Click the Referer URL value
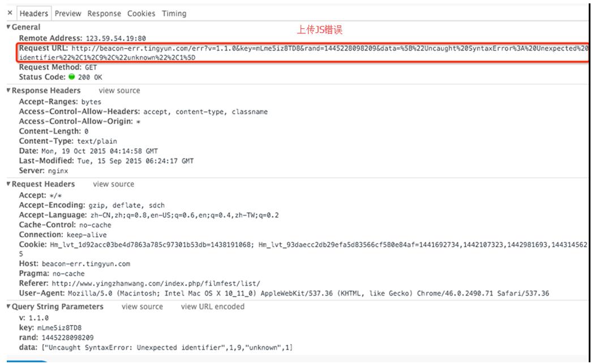 156,283
